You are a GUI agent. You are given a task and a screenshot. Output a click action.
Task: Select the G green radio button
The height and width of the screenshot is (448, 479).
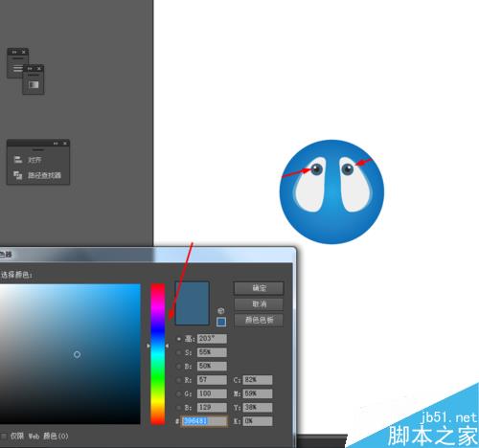click(x=179, y=393)
